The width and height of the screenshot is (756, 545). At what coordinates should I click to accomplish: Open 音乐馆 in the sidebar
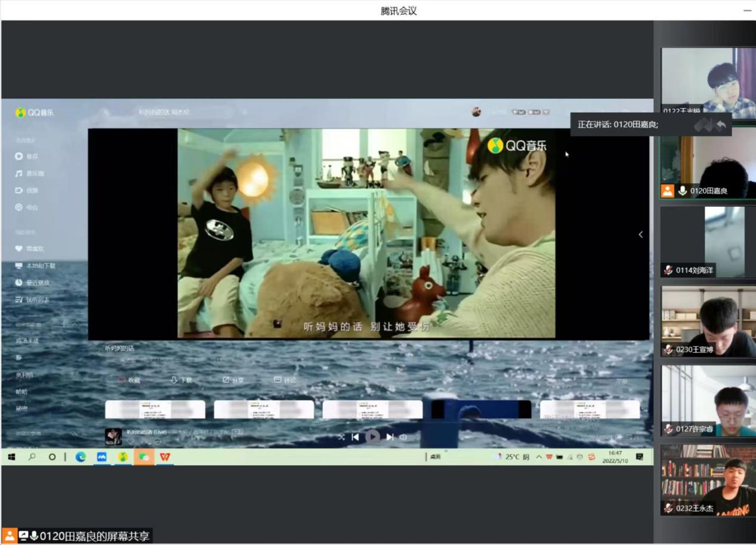[x=30, y=174]
